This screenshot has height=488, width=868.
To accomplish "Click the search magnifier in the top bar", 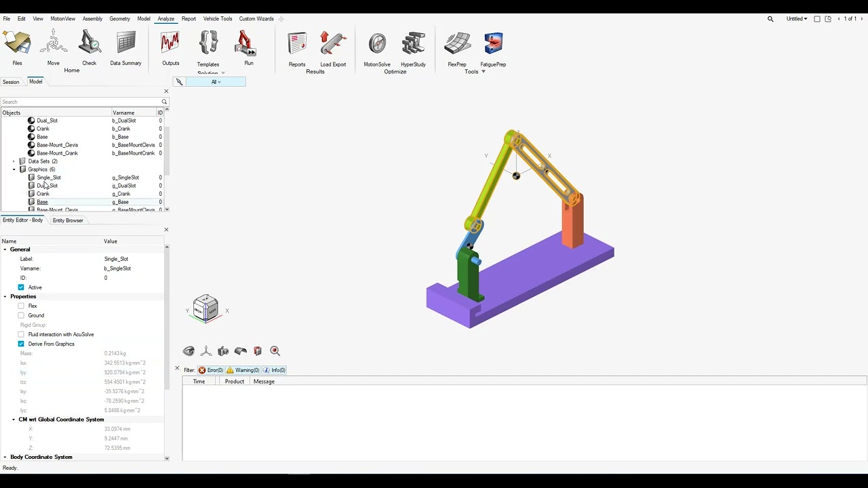I will coord(770,19).
